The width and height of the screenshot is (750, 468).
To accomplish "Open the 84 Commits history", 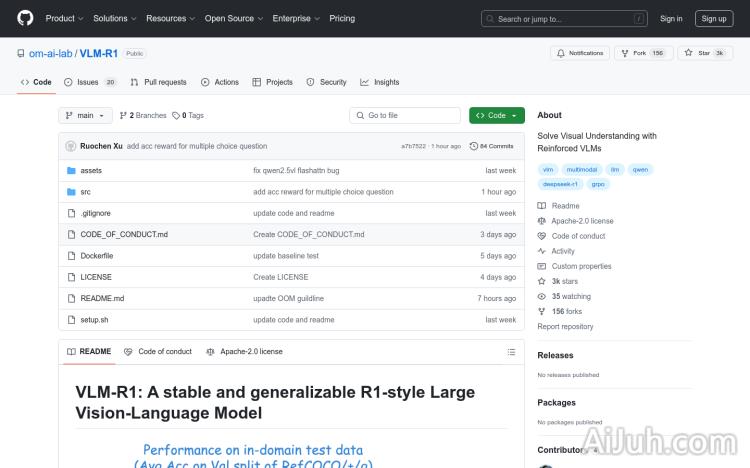I will [x=496, y=146].
